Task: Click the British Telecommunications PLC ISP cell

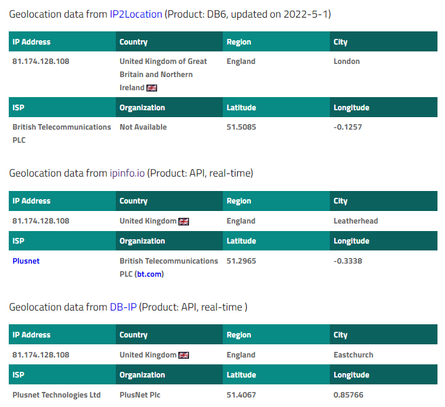Action: (x=62, y=133)
